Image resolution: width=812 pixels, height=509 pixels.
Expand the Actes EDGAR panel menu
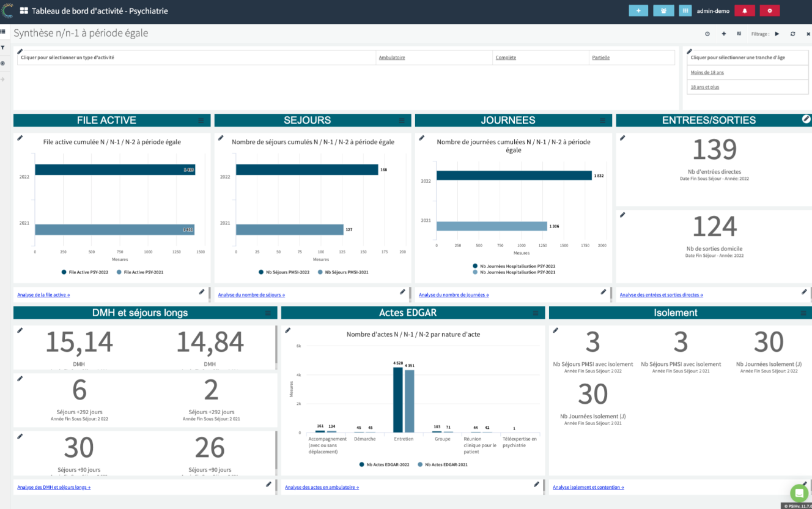point(536,313)
